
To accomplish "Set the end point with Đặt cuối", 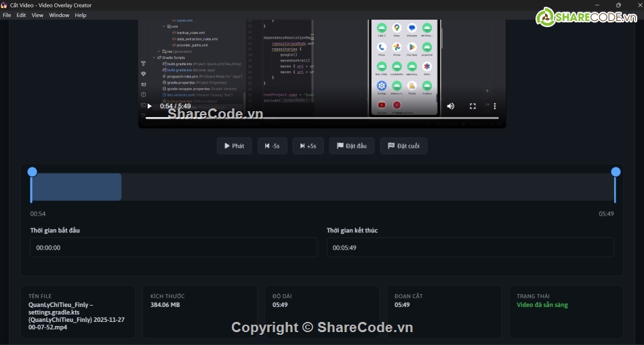I will pyautogui.click(x=404, y=146).
